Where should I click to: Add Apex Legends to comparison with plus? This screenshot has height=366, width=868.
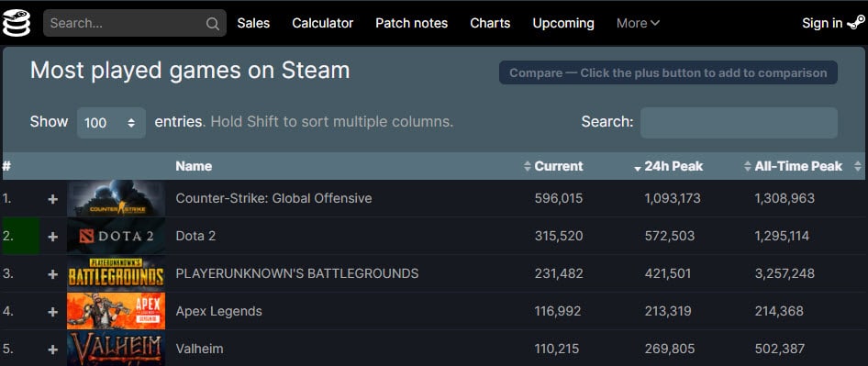[x=52, y=312]
